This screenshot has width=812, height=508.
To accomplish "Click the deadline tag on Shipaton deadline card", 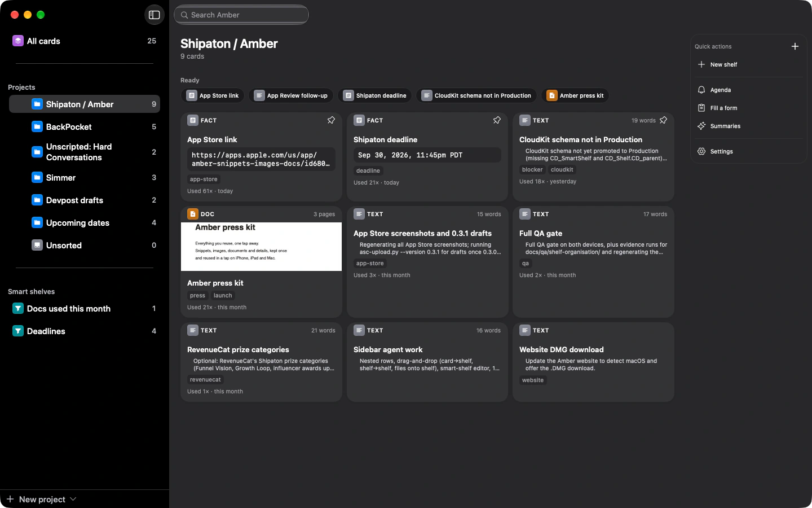I will coord(368,170).
